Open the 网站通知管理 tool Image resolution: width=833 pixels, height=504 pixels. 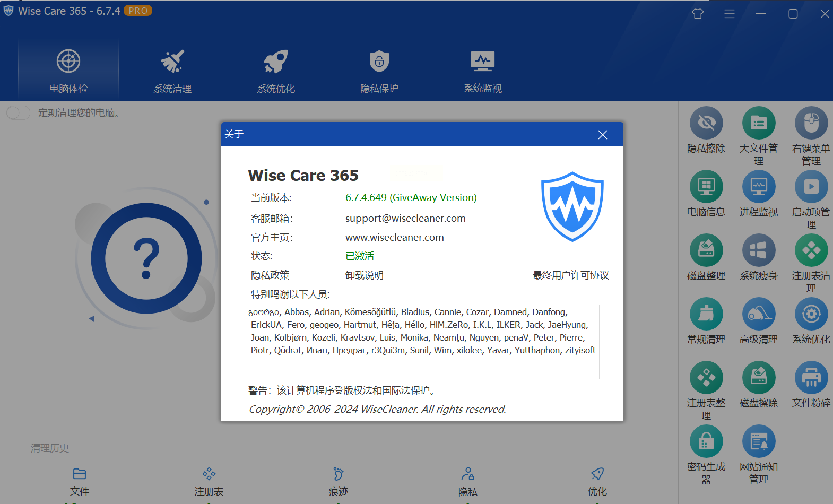point(759,455)
